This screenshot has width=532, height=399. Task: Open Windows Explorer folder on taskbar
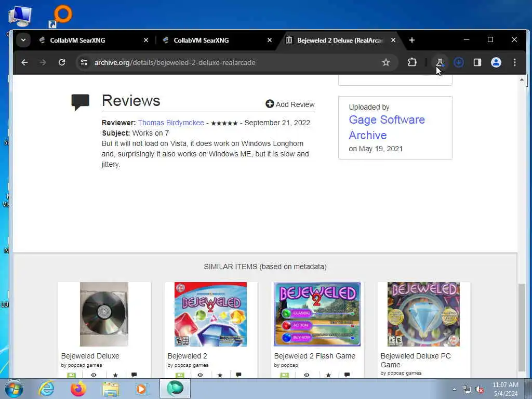(x=111, y=389)
